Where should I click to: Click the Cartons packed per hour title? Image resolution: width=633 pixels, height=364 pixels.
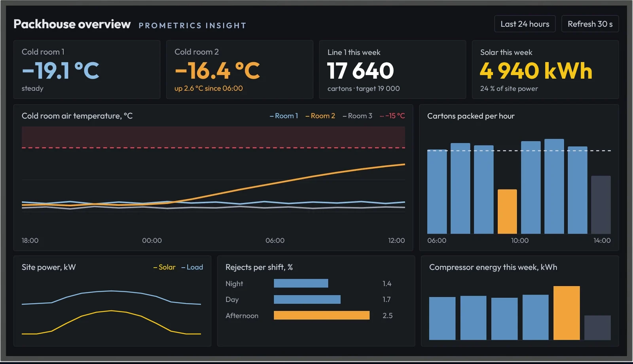471,116
